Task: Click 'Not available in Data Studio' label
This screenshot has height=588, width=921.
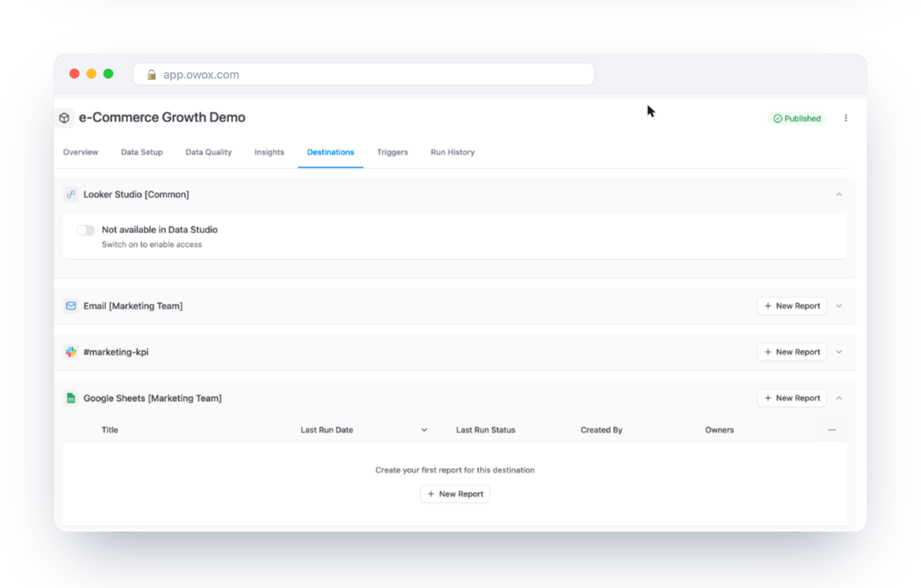Action: (159, 230)
